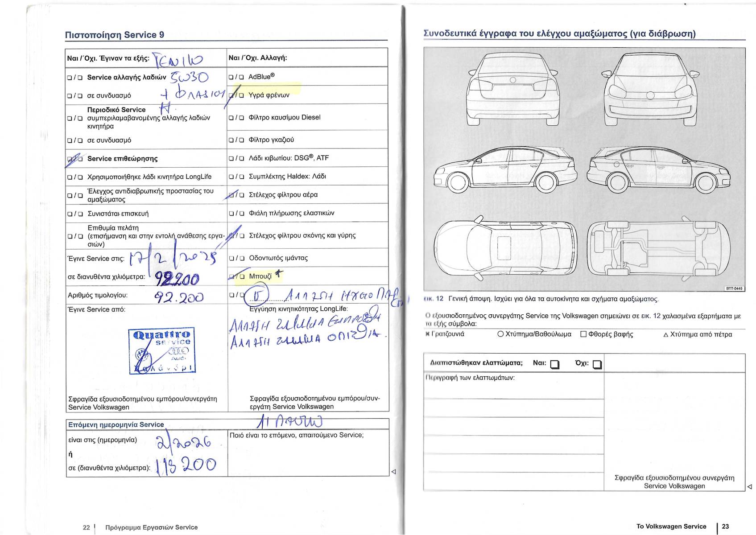Select the front-view hatchback car diagram
756x535 pixels.
tap(651, 90)
